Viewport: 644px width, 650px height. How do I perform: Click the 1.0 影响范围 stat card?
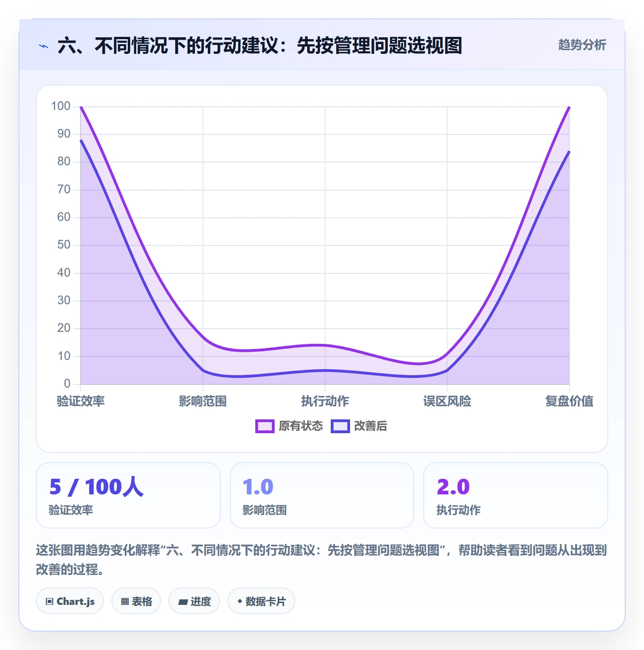point(322,495)
